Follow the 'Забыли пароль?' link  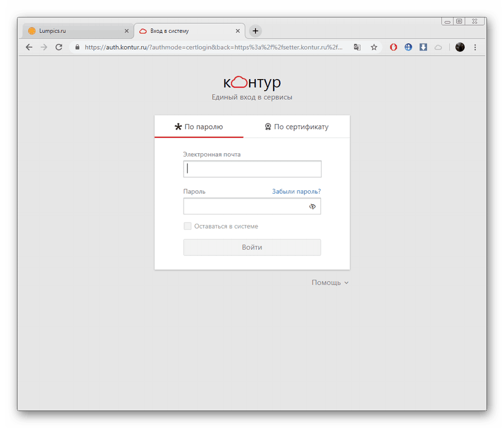click(296, 191)
